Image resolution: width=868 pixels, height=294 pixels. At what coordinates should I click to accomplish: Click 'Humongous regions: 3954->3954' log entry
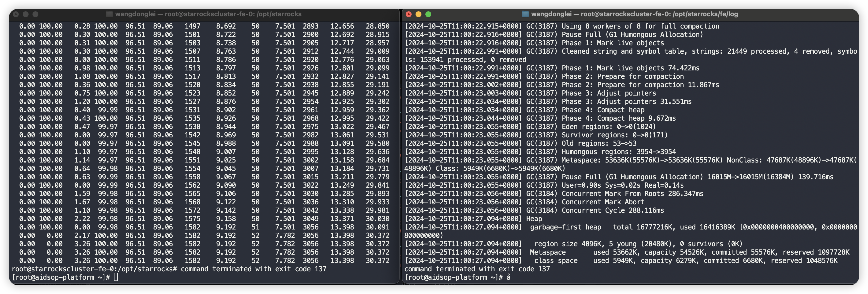[x=618, y=152]
